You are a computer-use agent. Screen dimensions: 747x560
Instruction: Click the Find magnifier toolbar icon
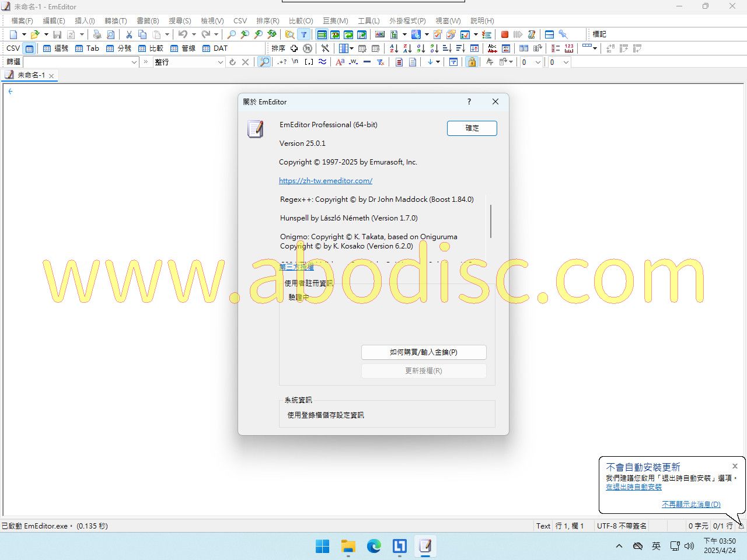click(x=231, y=34)
